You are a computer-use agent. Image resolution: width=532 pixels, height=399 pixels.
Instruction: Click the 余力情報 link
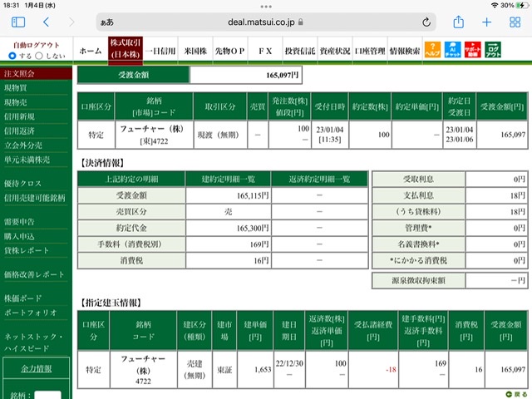(37, 368)
